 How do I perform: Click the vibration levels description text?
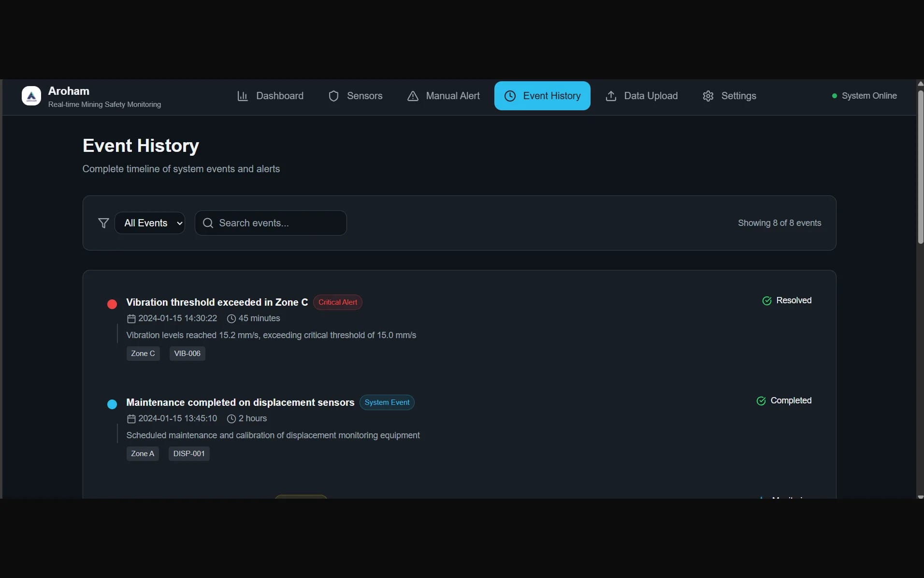point(271,335)
